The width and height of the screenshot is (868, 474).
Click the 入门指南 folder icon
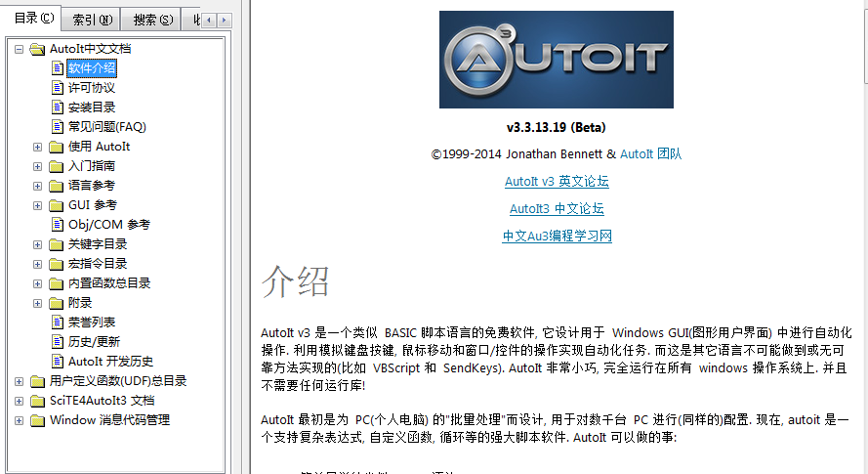(56, 166)
